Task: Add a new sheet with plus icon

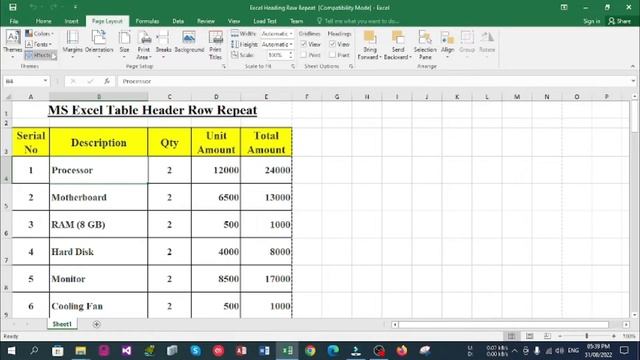Action: (x=96, y=324)
